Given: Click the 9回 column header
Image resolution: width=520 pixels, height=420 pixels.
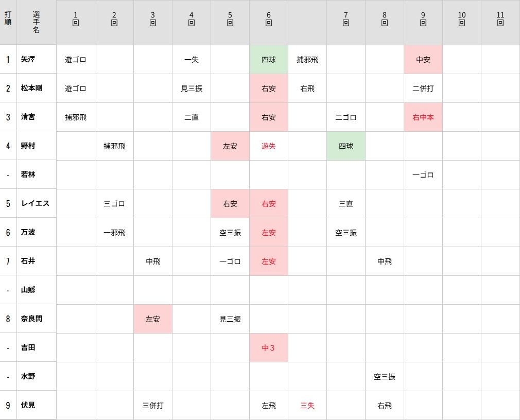Looking at the screenshot, I should [423, 19].
